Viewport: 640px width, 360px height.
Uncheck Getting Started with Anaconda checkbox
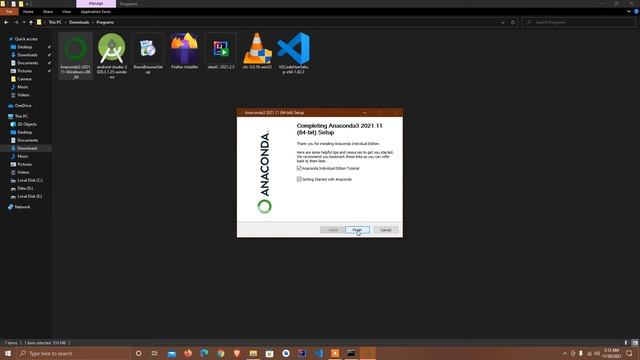click(299, 179)
